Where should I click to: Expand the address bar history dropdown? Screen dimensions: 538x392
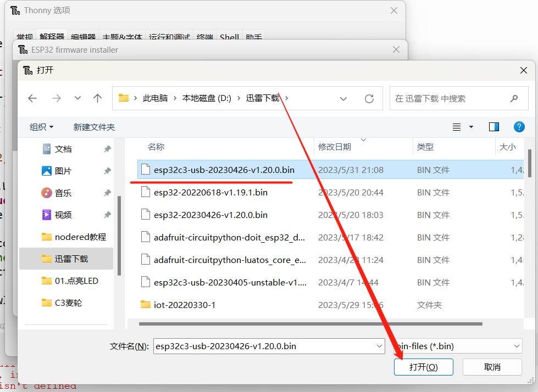click(343, 99)
